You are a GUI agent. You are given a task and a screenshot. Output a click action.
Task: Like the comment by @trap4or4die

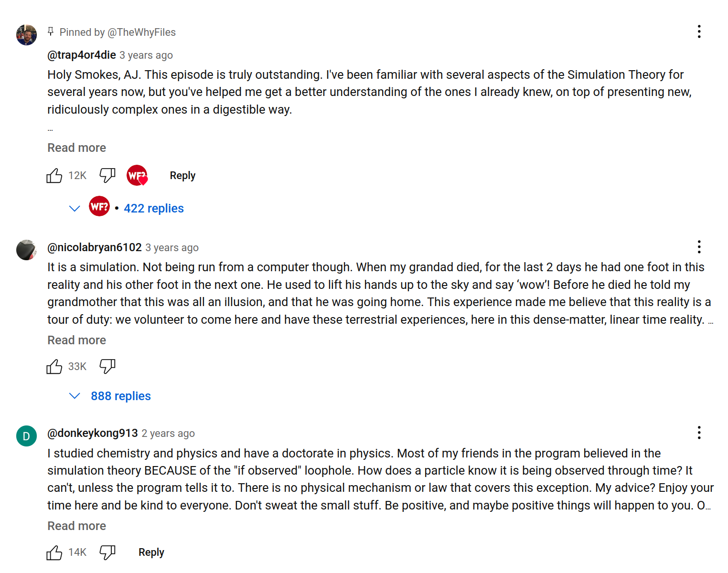pyautogui.click(x=54, y=176)
